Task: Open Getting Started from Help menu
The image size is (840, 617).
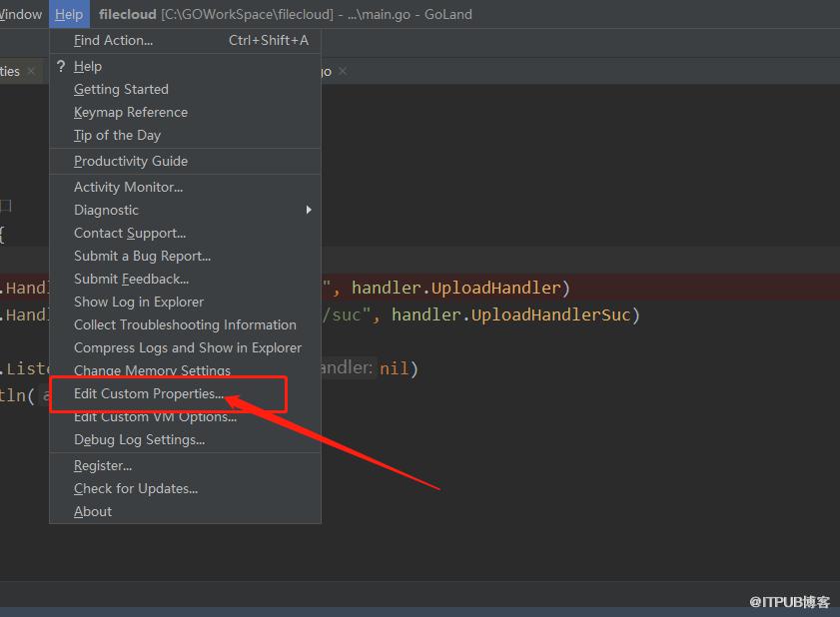Action: pos(186,90)
